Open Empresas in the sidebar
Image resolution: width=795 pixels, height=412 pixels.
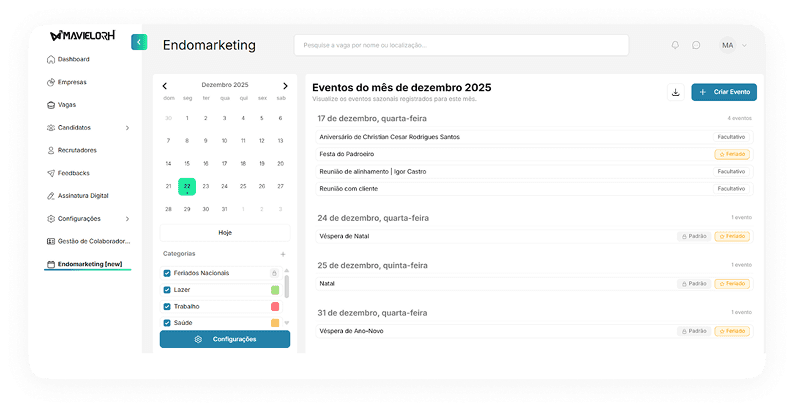tap(66, 82)
